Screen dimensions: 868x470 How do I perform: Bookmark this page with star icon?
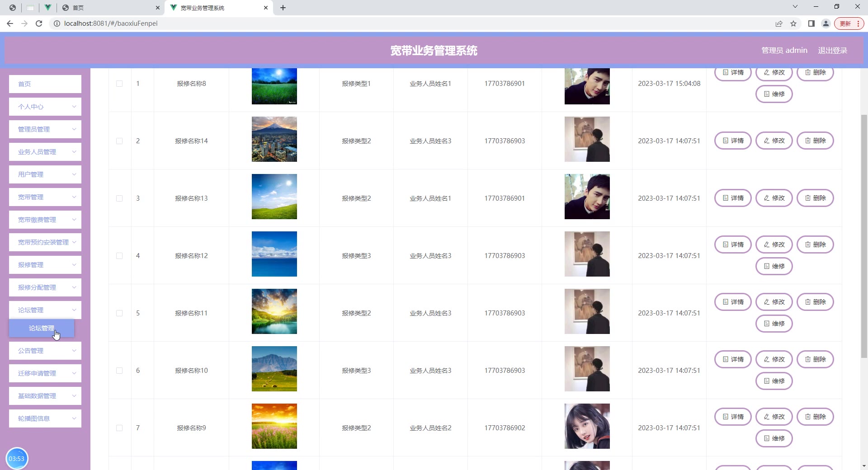coord(793,23)
